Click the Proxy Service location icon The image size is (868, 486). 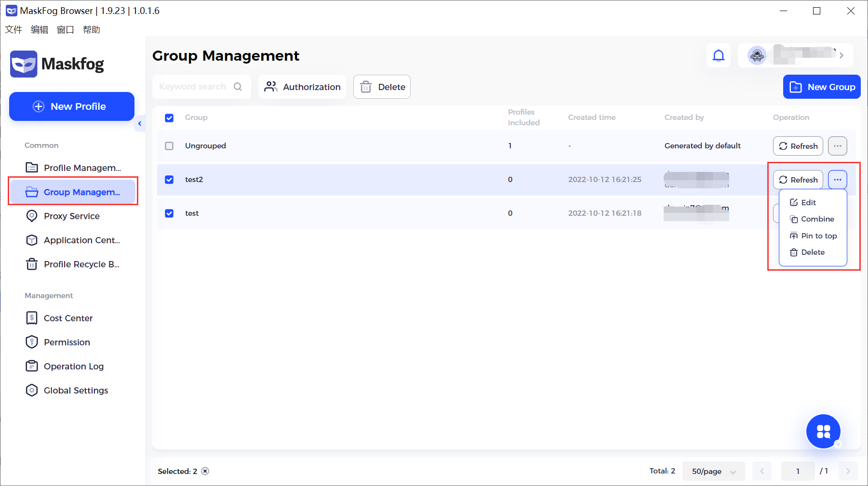coord(32,216)
